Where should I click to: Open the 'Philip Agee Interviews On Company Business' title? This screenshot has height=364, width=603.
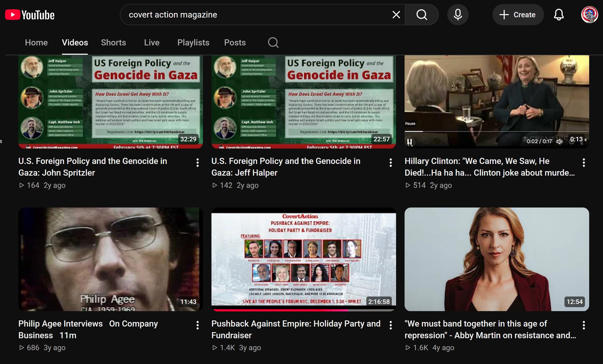[88, 329]
